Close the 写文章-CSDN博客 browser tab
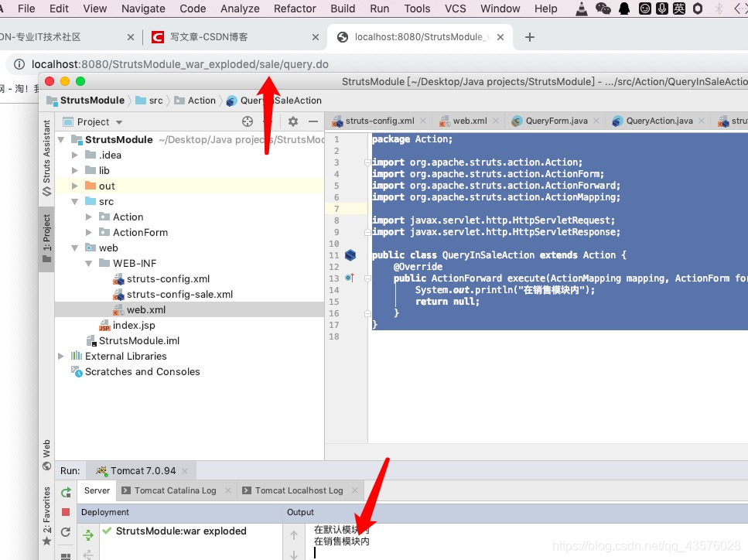This screenshot has width=748, height=560. (x=316, y=36)
